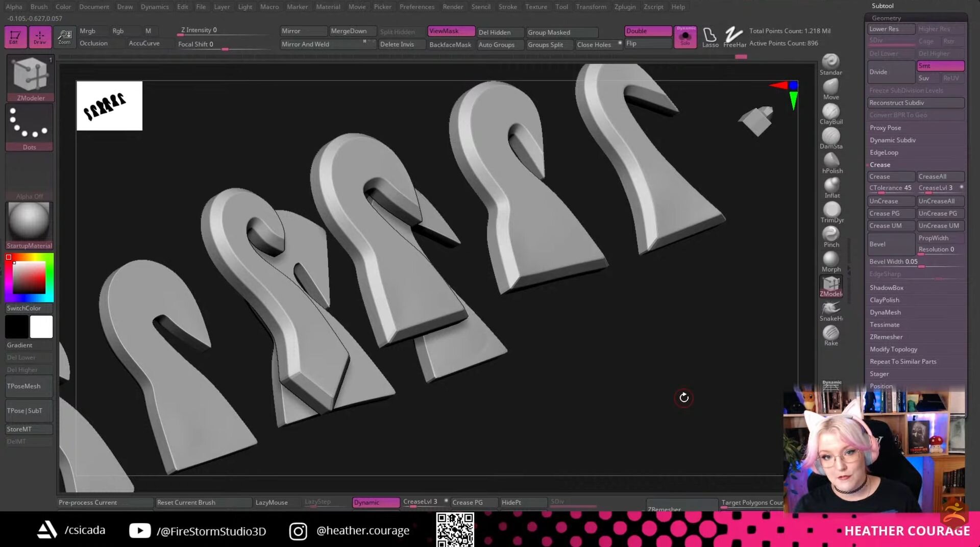Turn off Smt smoothing toggle
Screen dimensions: 980x547
[940, 66]
